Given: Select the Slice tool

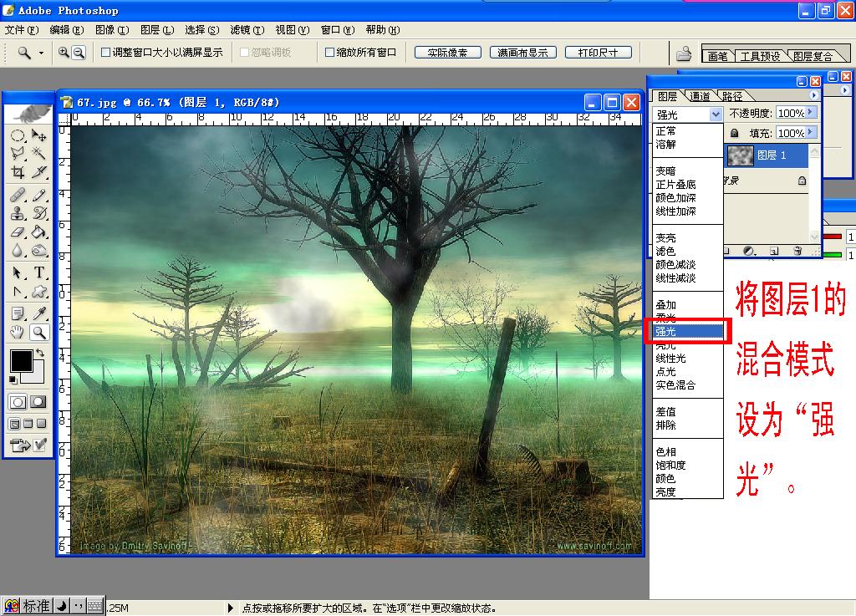Looking at the screenshot, I should coord(38,172).
